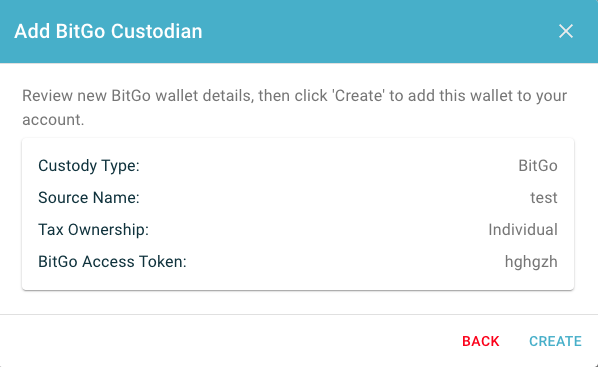
Task: Click the 'Review new BitGo wallet details' instruction text
Action: 138,96
